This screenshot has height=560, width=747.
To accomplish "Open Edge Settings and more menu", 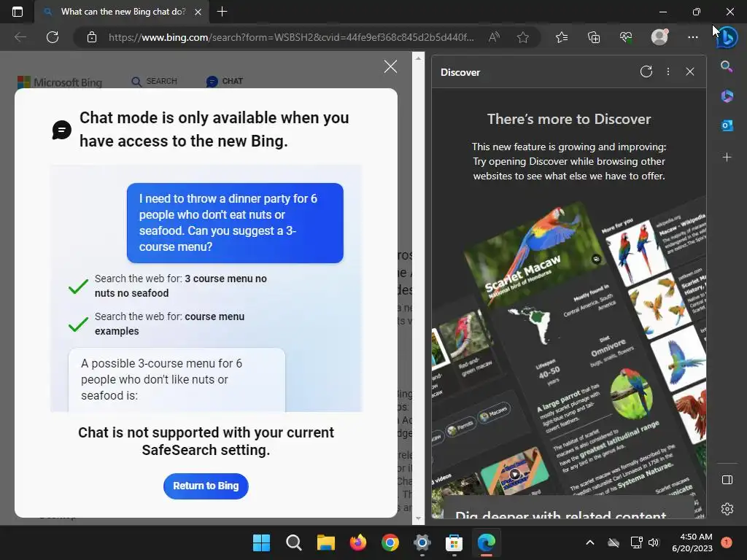I will click(x=693, y=37).
